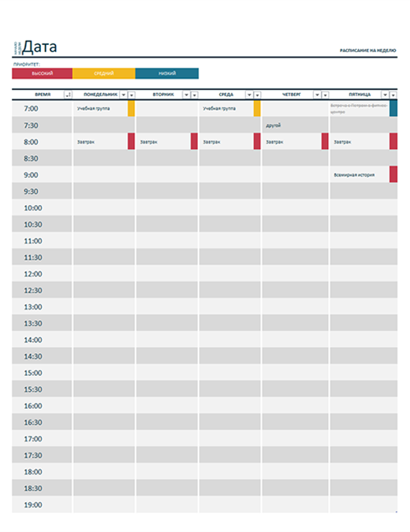Select the blue НИЗКИЙ priority cell
The width and height of the screenshot is (410, 532).
(167, 73)
